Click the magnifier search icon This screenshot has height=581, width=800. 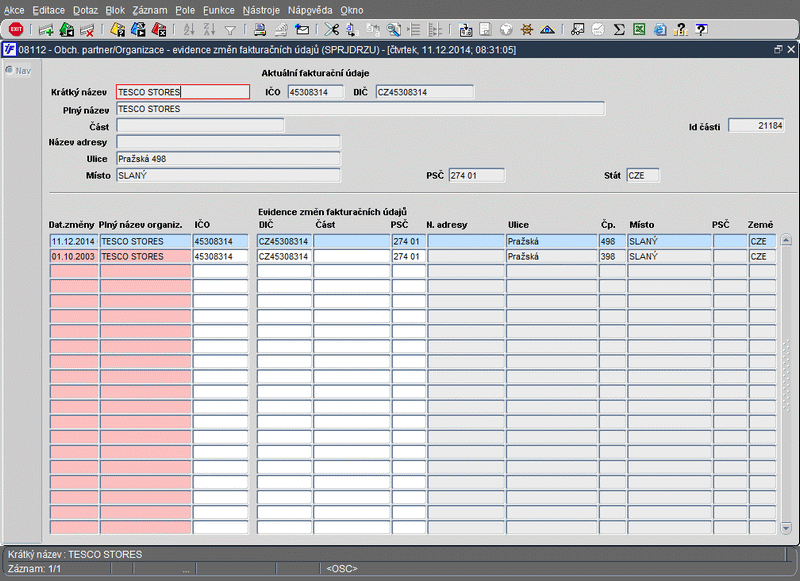point(393,30)
